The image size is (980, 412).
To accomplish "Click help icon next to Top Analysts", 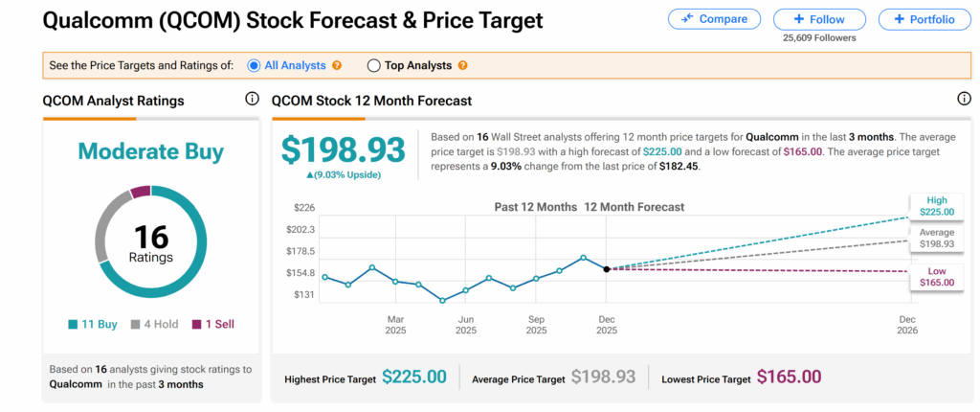I will click(463, 66).
